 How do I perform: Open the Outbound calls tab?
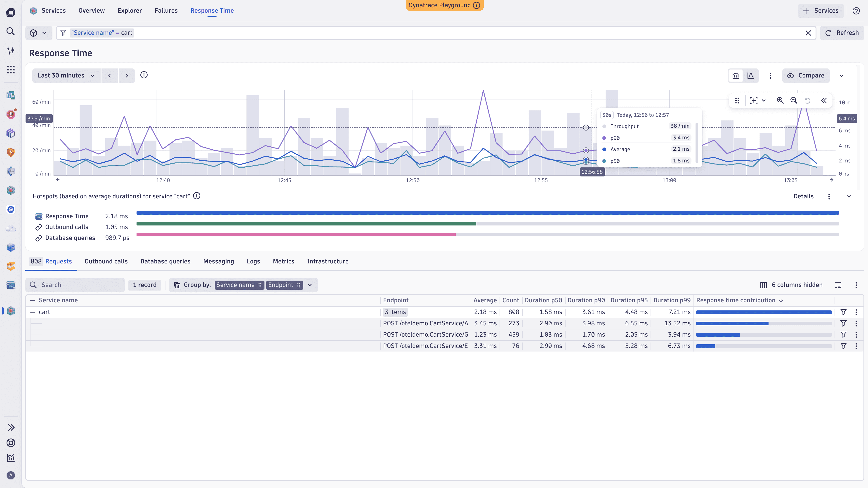pyautogui.click(x=106, y=261)
